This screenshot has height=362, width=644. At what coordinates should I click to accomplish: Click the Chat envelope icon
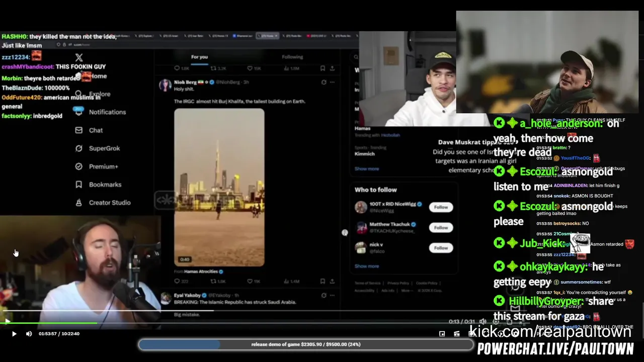tap(78, 130)
